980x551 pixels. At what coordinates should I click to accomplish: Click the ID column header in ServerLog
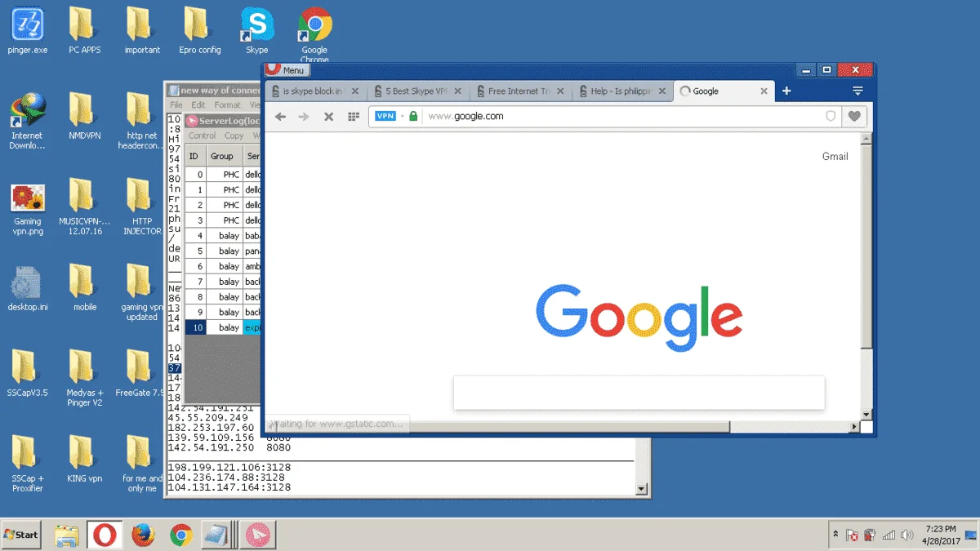pos(194,156)
